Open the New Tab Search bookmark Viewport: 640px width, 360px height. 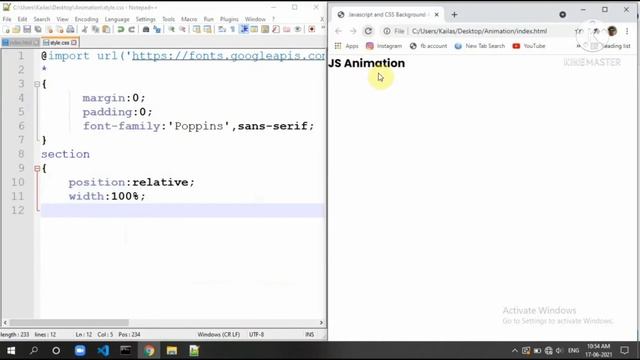pos(480,46)
